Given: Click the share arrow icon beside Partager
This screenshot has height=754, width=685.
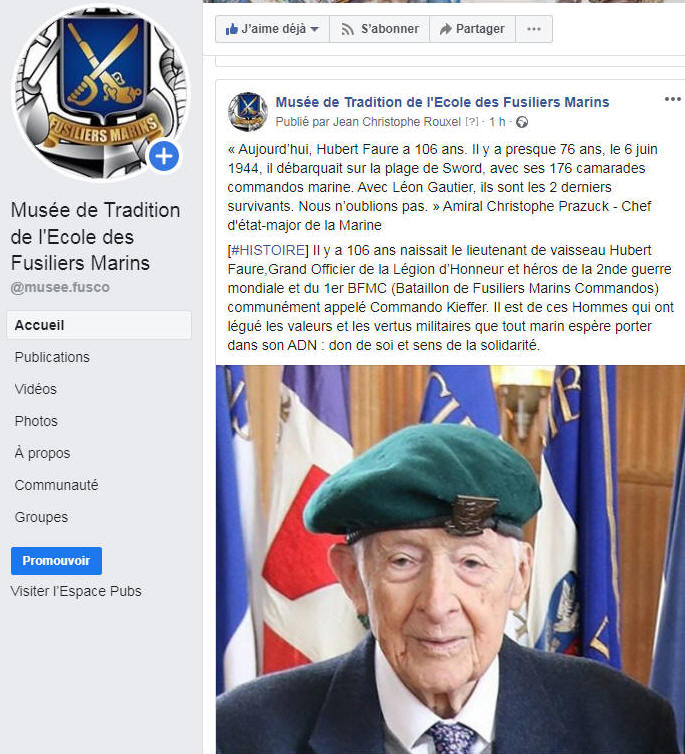Looking at the screenshot, I should (x=446, y=29).
